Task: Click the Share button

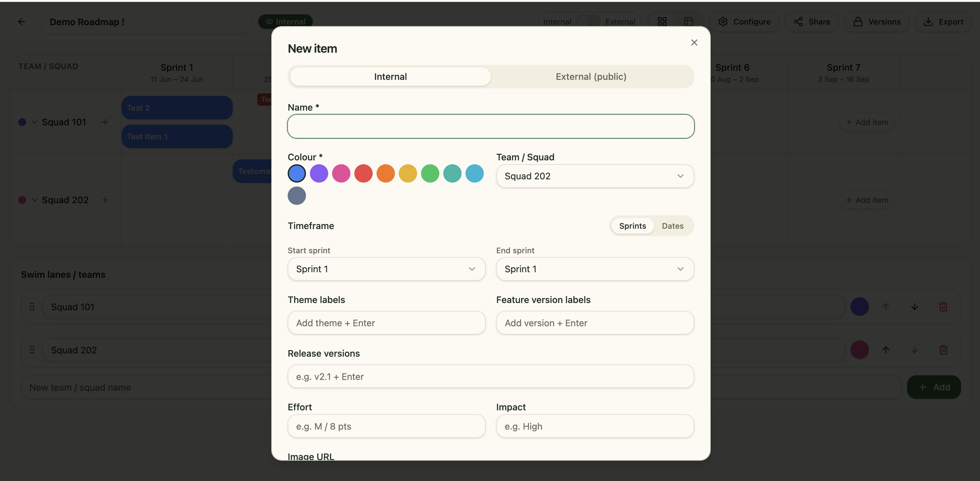Action: click(x=812, y=22)
